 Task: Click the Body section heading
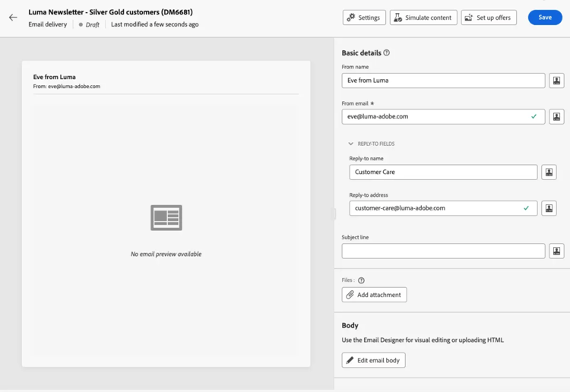(x=350, y=325)
